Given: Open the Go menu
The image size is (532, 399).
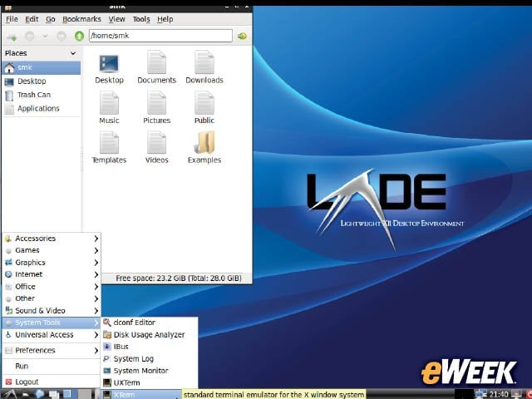Looking at the screenshot, I should pos(51,19).
